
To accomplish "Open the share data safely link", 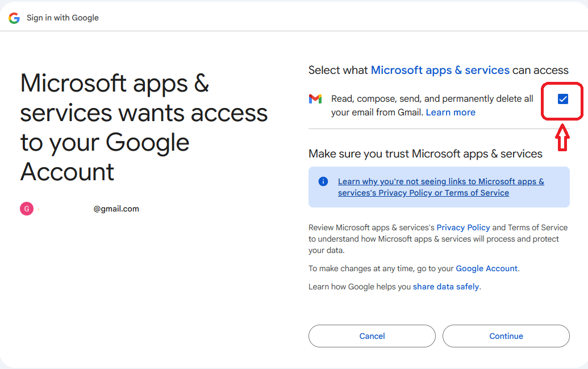I will 446,287.
